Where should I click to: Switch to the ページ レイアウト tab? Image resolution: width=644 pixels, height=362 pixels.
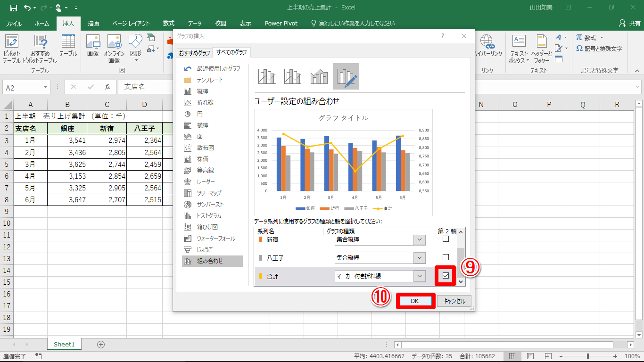coord(131,24)
